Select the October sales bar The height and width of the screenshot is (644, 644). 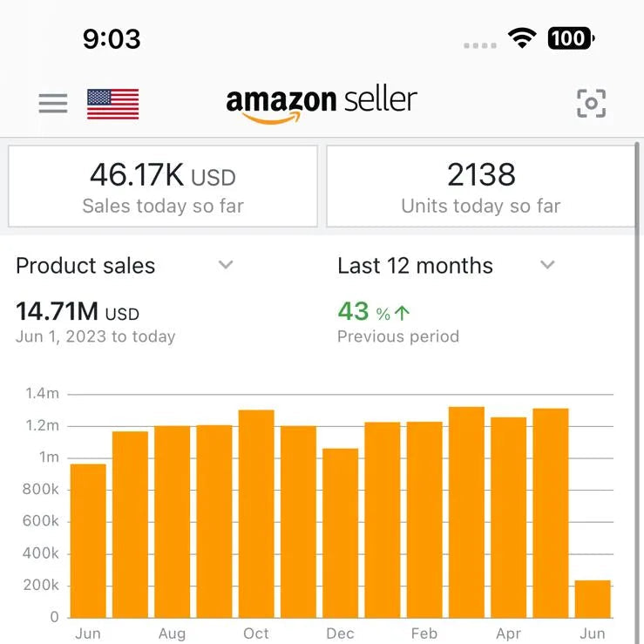pos(256,514)
